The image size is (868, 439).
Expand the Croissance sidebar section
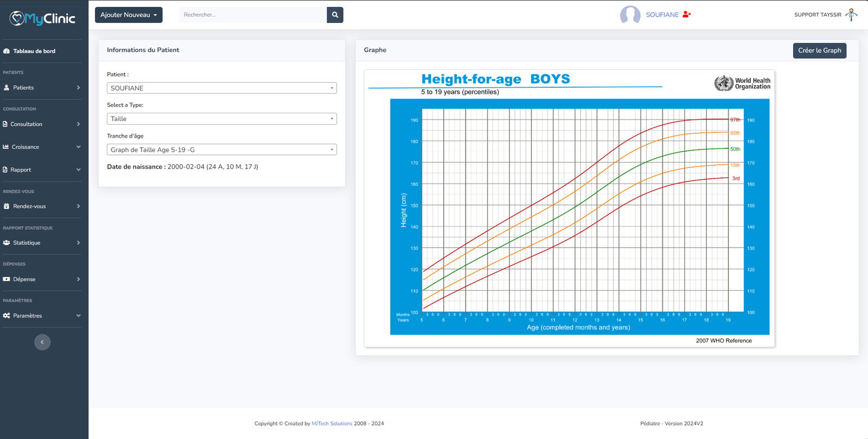(42, 147)
